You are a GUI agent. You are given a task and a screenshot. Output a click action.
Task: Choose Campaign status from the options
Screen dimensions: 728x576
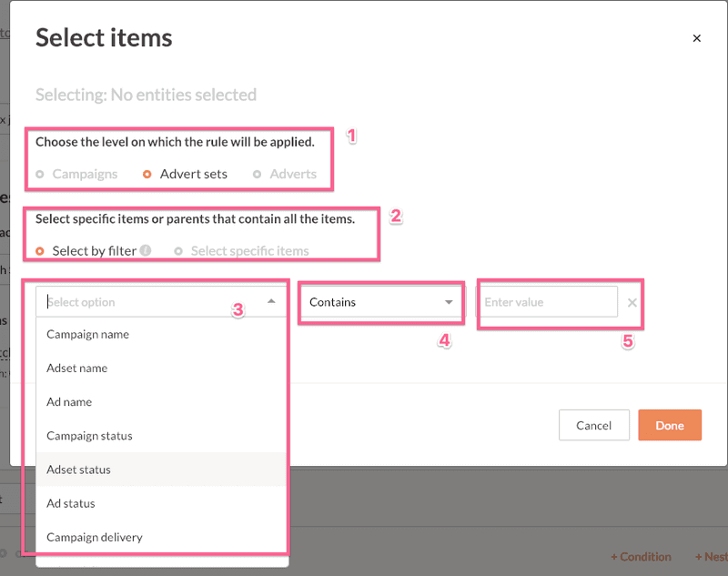89,435
